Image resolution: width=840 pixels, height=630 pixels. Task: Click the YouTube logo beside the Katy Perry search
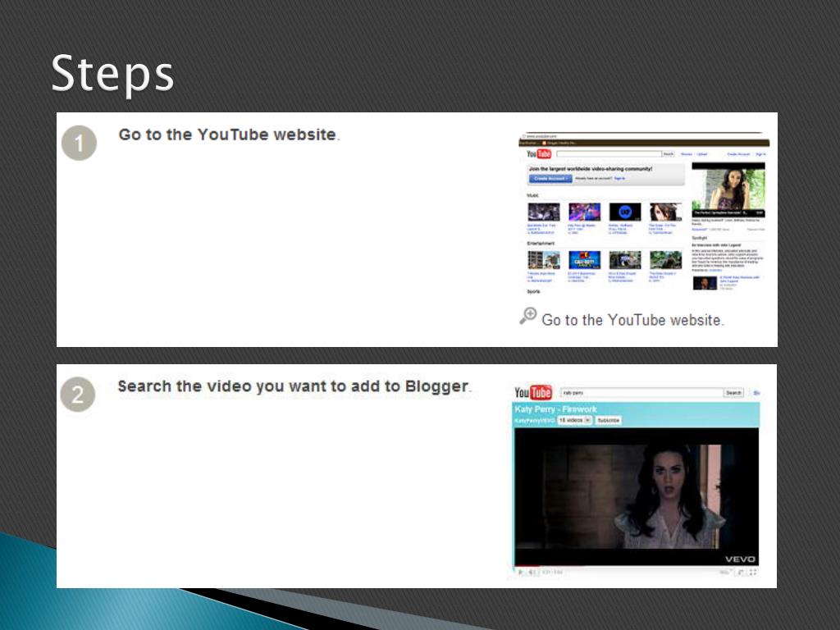coord(533,393)
